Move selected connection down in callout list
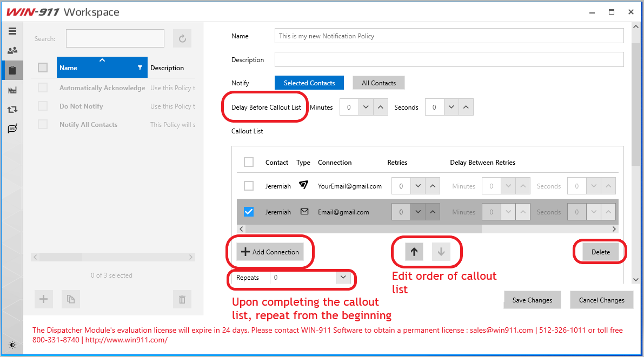644x357 pixels. point(441,252)
